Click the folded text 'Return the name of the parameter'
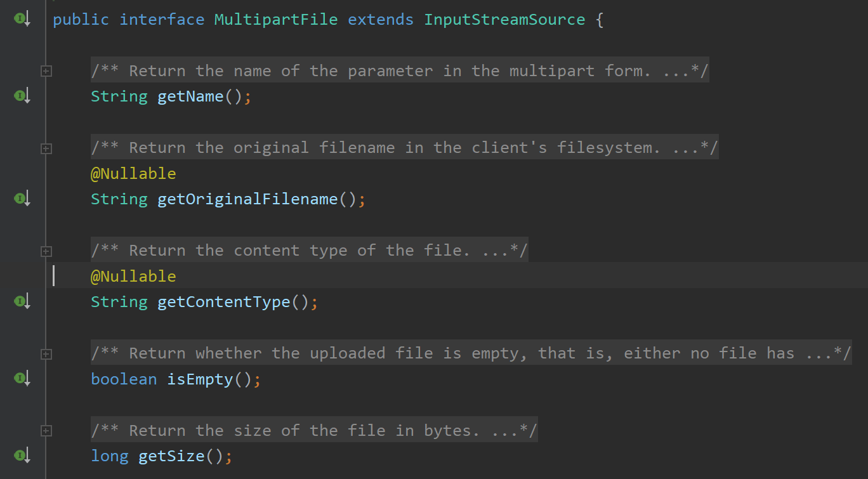The image size is (868, 479). (281, 71)
